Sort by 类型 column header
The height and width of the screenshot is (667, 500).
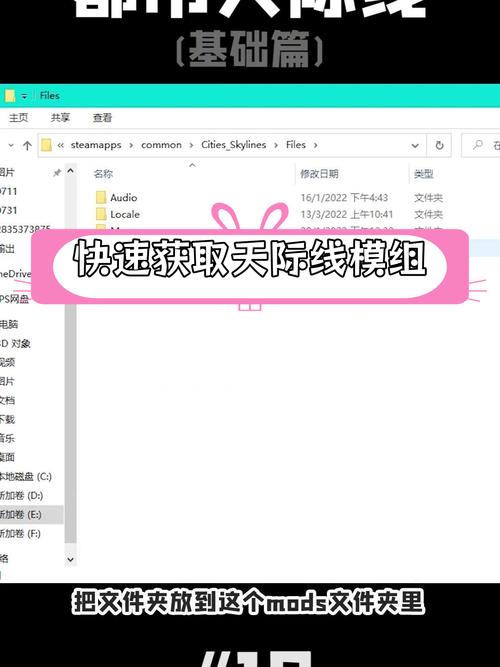(423, 174)
